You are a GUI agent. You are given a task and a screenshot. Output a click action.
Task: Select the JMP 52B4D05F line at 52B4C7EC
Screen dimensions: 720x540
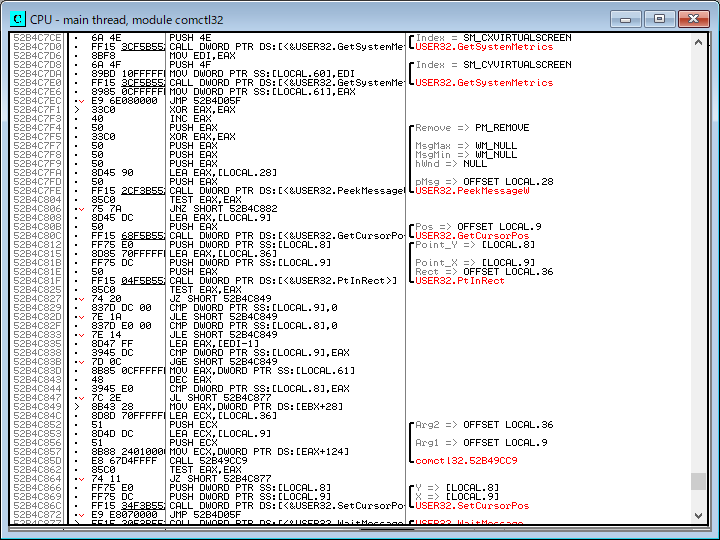(205, 101)
